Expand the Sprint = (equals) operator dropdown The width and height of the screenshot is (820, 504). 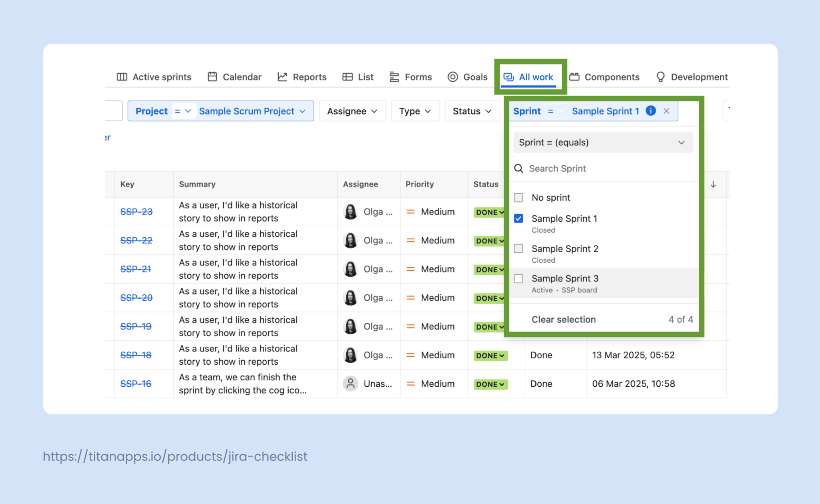(x=603, y=143)
